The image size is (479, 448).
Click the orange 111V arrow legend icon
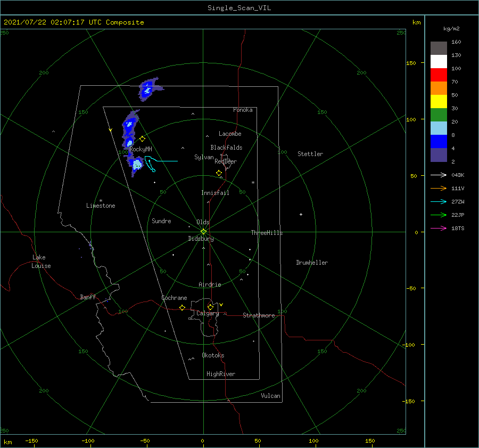pos(439,189)
